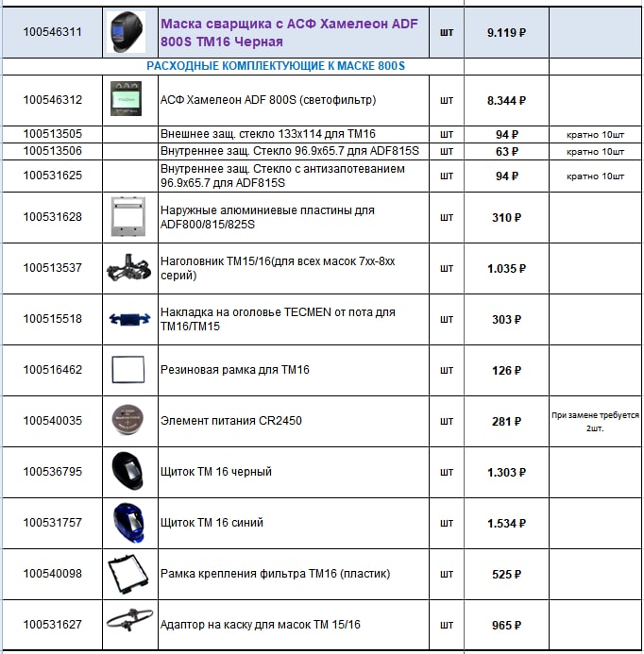Select article number 100531625
The height and width of the screenshot is (654, 644).
click(53, 176)
